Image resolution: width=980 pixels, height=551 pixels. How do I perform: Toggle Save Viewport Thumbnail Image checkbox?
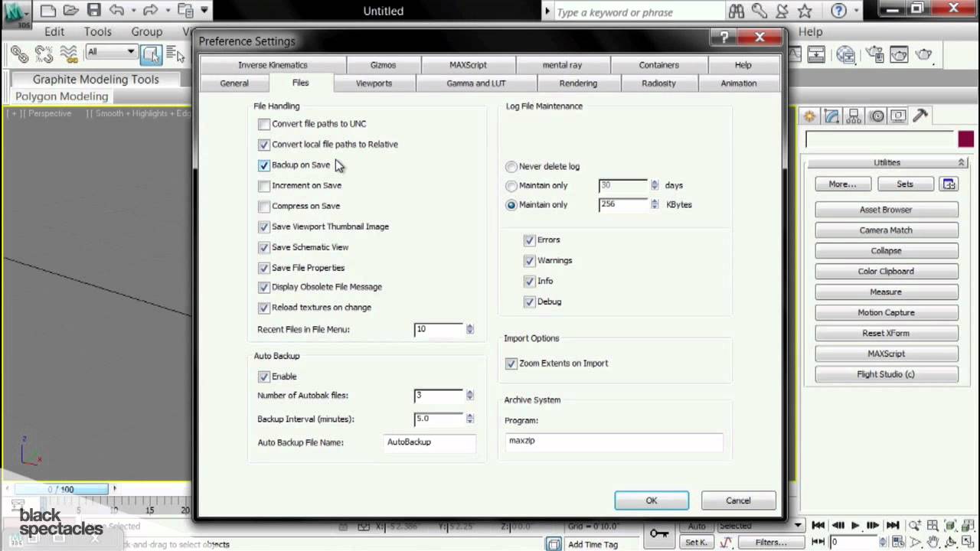(264, 227)
